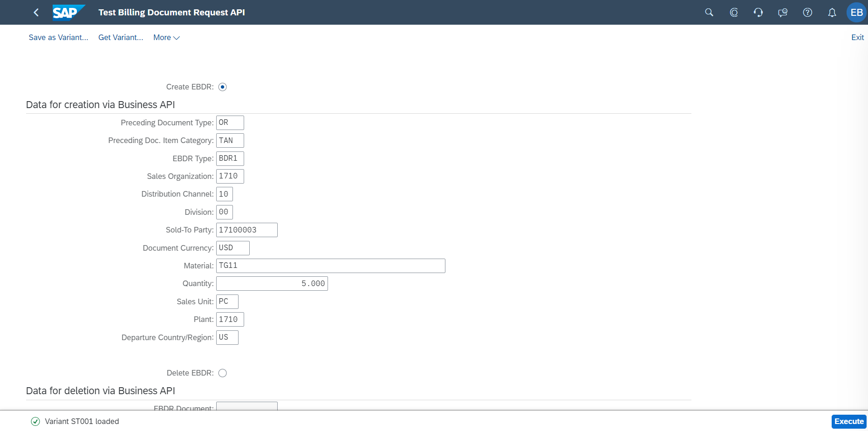868x431 pixels.
Task: Click the back navigation arrow
Action: point(36,13)
